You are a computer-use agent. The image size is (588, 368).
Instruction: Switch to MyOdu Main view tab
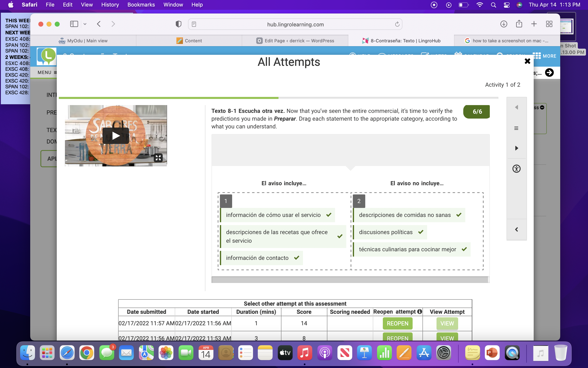coord(83,41)
